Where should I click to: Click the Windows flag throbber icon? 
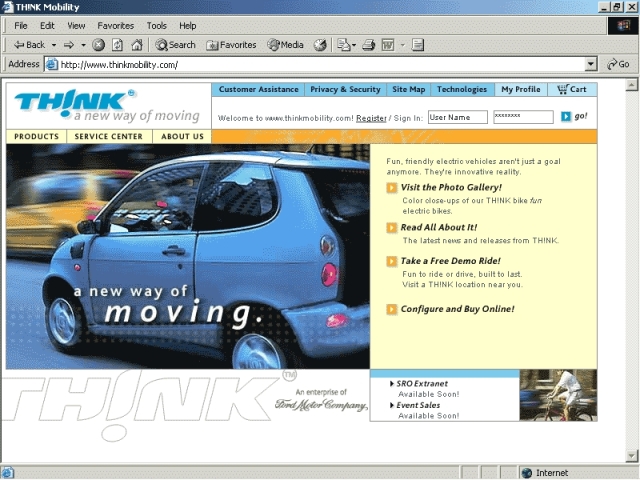[x=623, y=26]
